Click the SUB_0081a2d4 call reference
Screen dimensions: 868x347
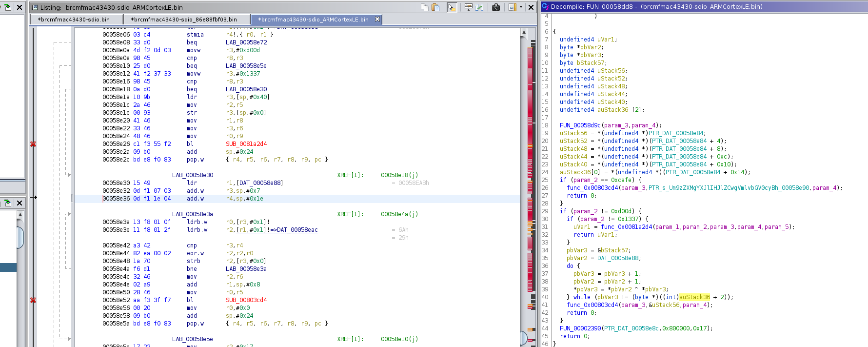tap(246, 144)
